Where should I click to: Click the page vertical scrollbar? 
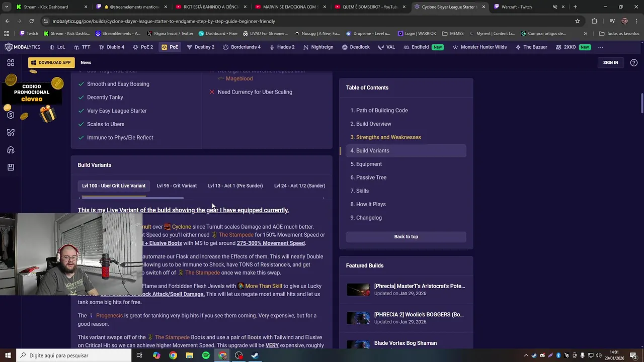(641, 103)
